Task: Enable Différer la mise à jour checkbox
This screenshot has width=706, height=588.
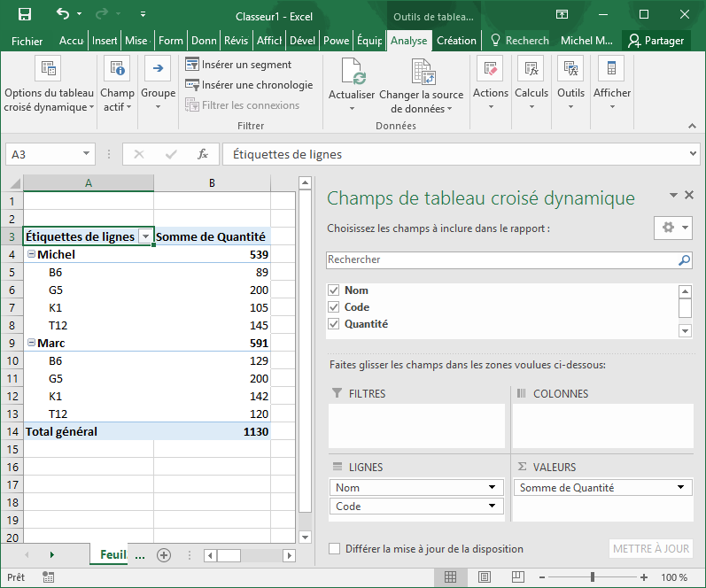Action: point(335,549)
